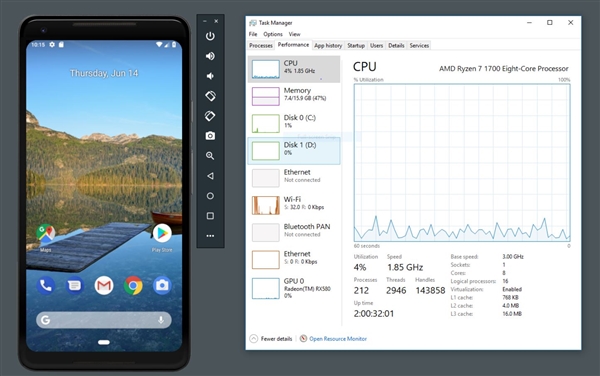Switch to the Startup tab
The image size is (600, 376).
coord(356,46)
